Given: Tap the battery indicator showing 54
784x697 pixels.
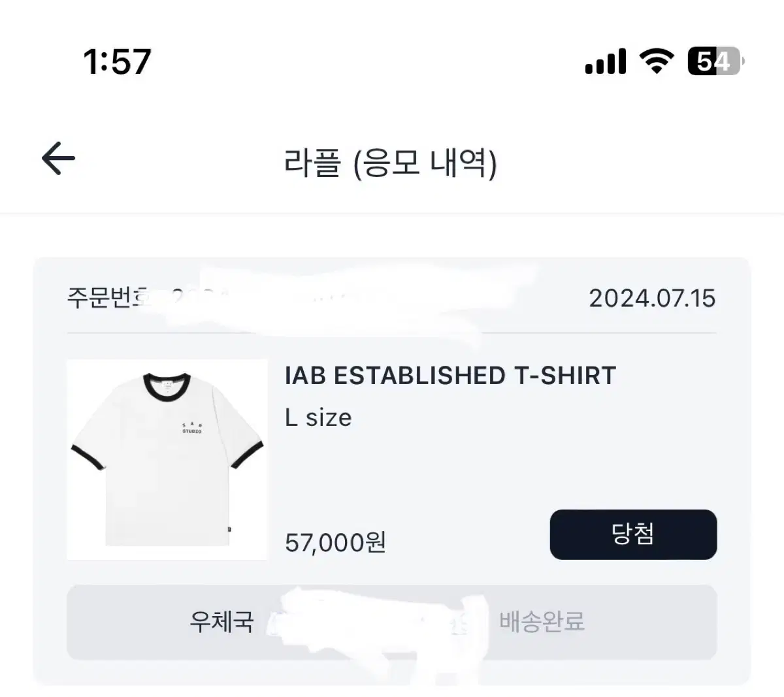Looking at the screenshot, I should click(716, 61).
